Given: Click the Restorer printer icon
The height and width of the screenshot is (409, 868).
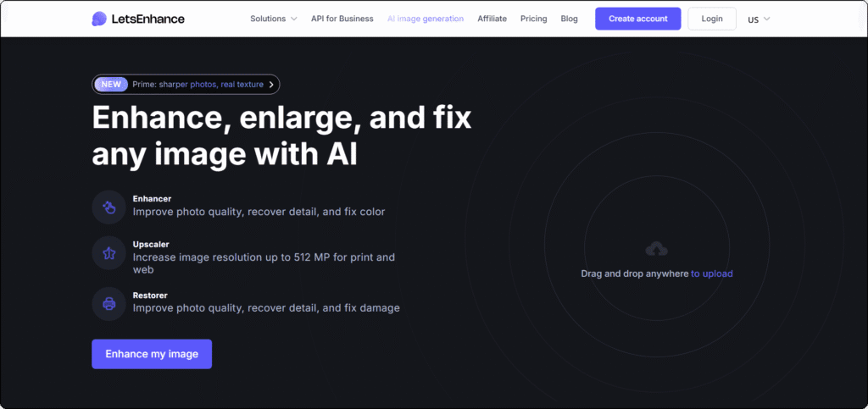Looking at the screenshot, I should pos(109,303).
